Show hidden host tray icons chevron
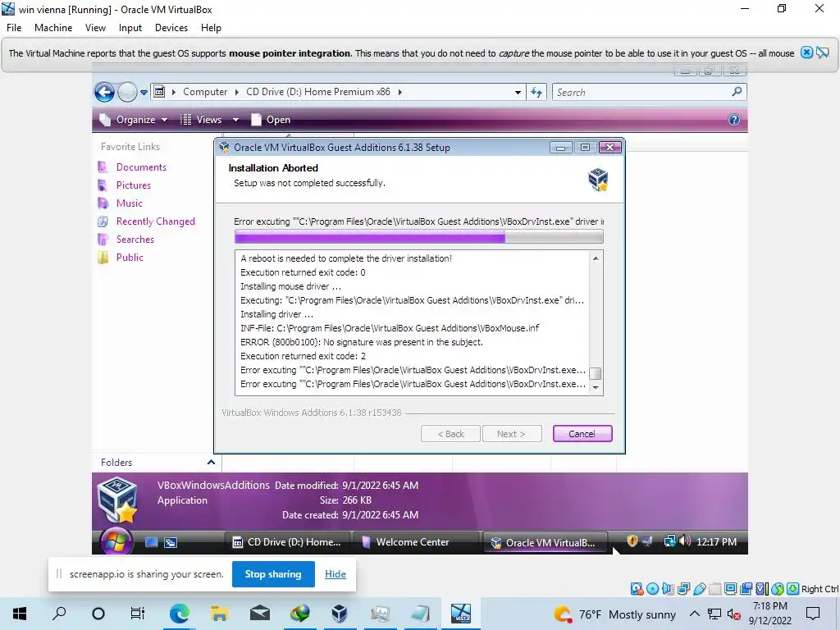This screenshot has width=840, height=630. click(x=694, y=614)
